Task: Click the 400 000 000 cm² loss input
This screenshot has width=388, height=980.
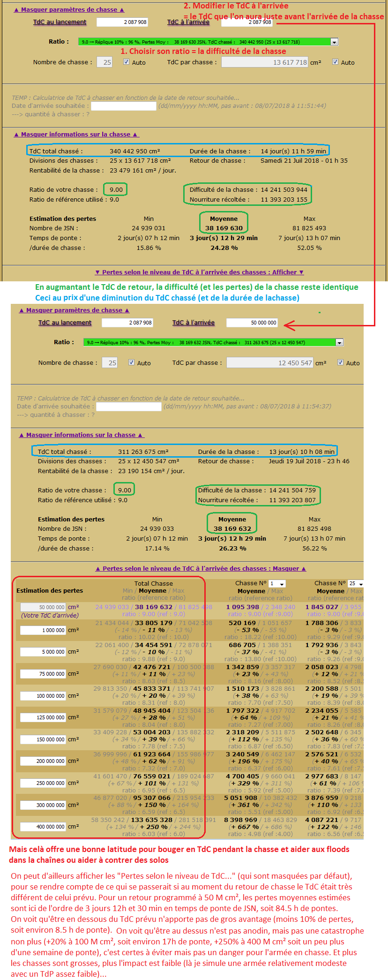Action: [x=43, y=827]
